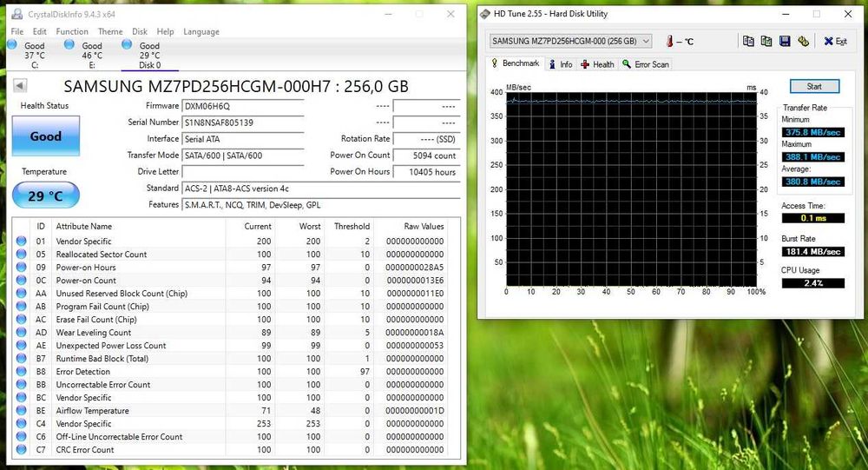Click the Good health status button
Screen dimensions: 868x470
46,136
